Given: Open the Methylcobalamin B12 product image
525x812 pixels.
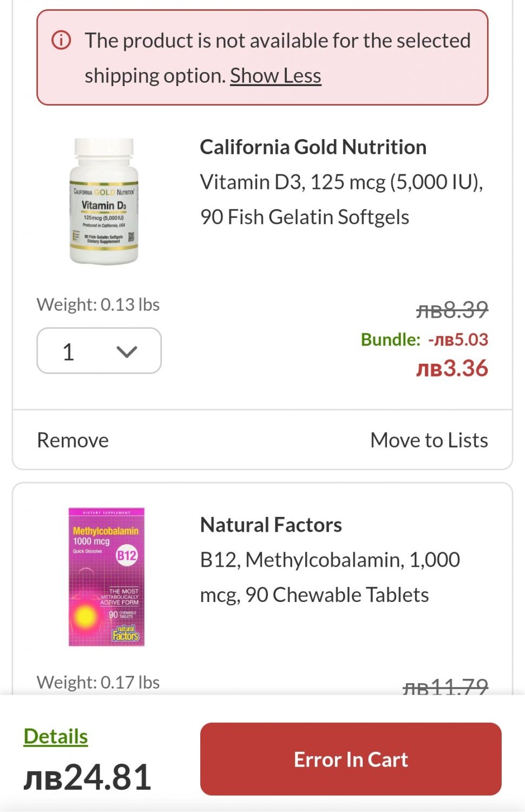Looking at the screenshot, I should pyautogui.click(x=106, y=577).
